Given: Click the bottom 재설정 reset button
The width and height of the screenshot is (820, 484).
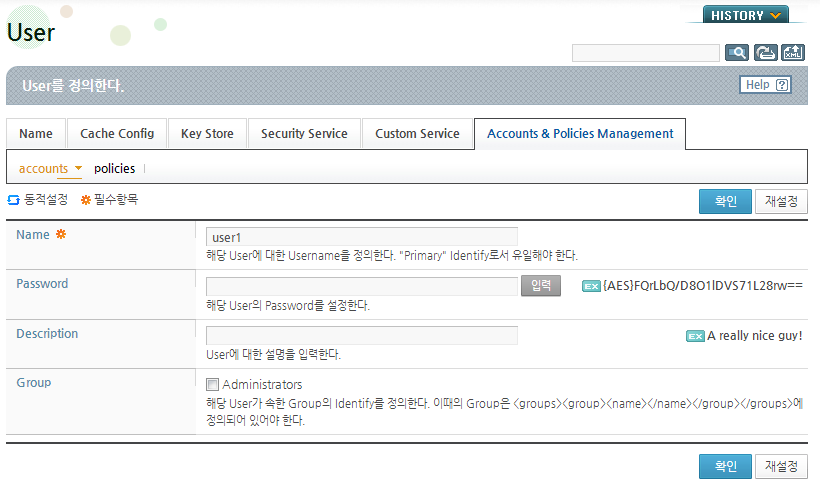Looking at the screenshot, I should pos(781,466).
